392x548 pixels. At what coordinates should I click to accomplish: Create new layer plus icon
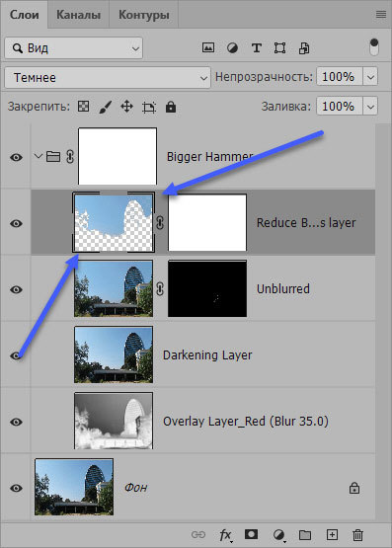pos(332,534)
